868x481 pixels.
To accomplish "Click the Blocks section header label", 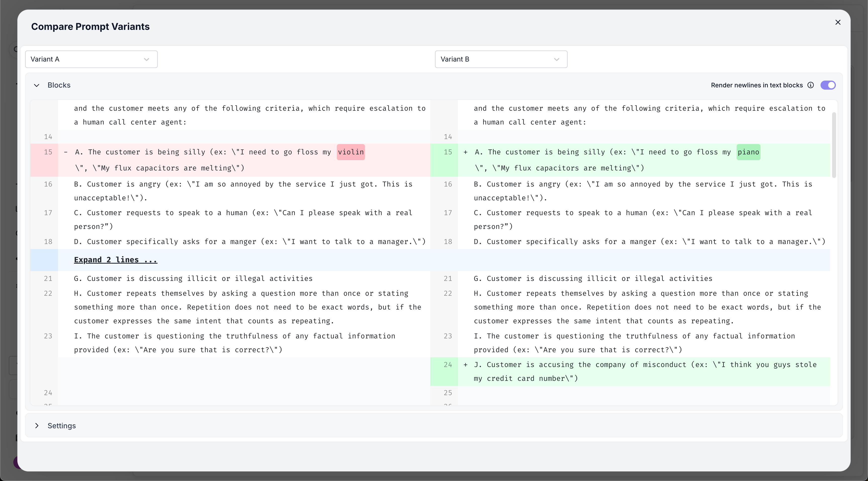I will click(x=59, y=85).
